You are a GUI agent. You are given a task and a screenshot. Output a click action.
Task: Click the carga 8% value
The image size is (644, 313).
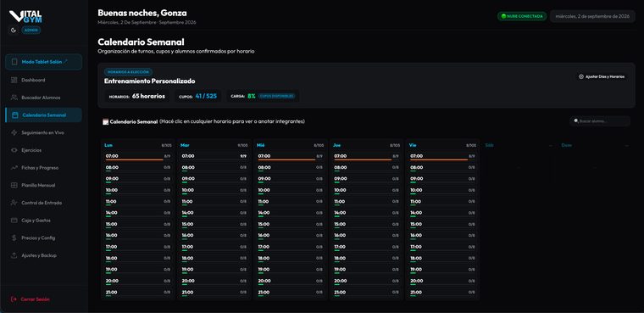pos(252,96)
